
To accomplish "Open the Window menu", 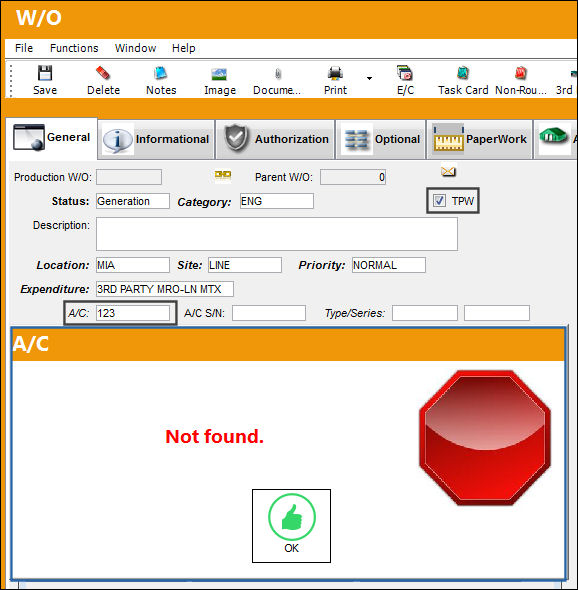I will [135, 48].
